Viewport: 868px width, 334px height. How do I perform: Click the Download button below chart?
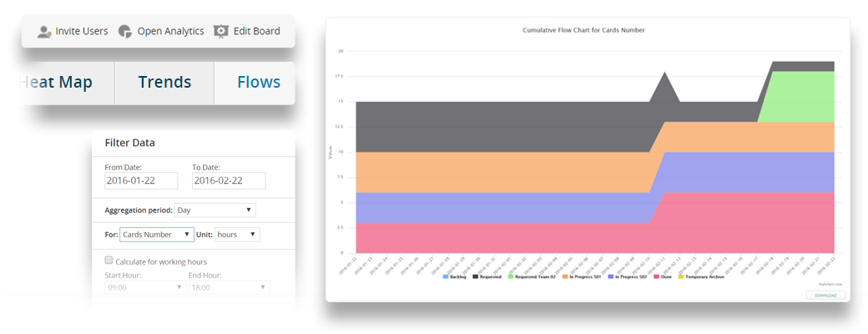point(825,296)
